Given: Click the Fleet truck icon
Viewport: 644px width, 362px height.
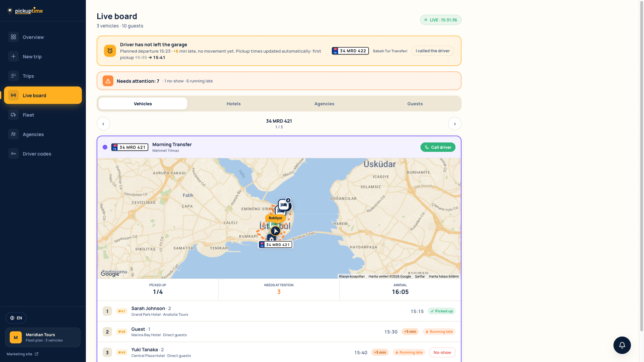Looking at the screenshot, I should click(13, 115).
